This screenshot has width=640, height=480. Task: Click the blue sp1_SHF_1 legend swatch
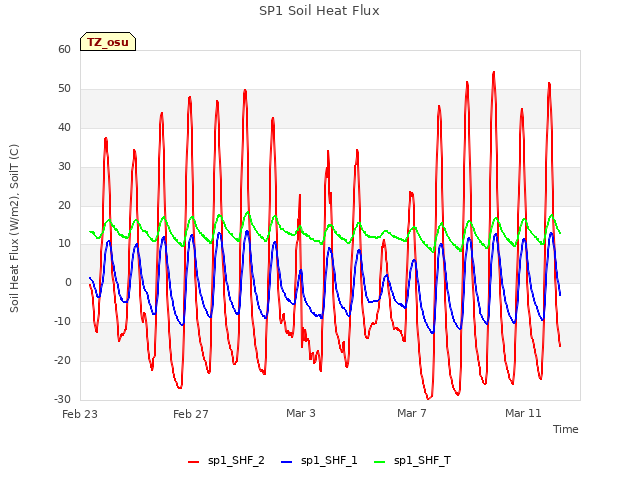[x=287, y=462]
